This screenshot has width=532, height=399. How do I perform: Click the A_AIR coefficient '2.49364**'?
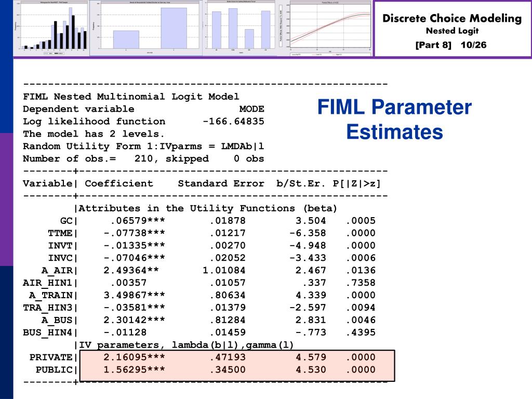click(x=131, y=270)
